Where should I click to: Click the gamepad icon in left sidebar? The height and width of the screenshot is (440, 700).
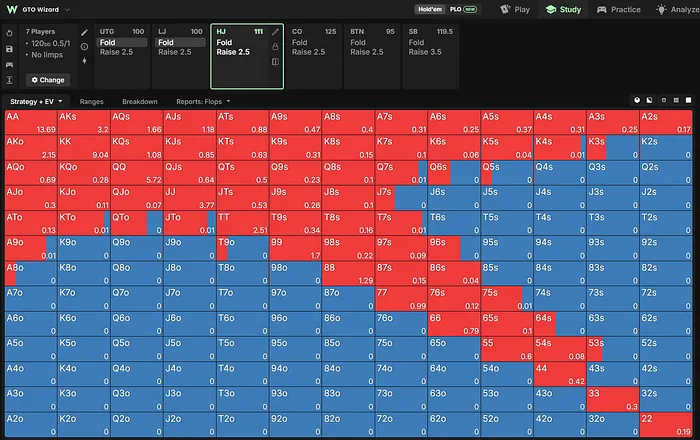point(9,65)
